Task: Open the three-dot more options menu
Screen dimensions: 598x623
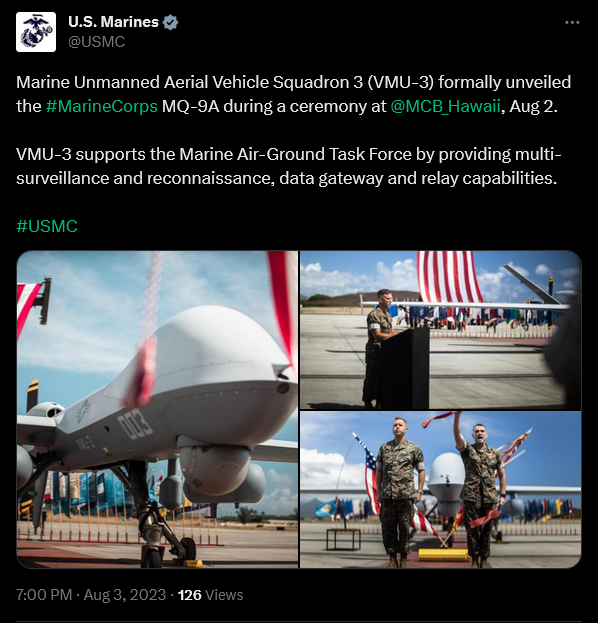Action: tap(572, 23)
